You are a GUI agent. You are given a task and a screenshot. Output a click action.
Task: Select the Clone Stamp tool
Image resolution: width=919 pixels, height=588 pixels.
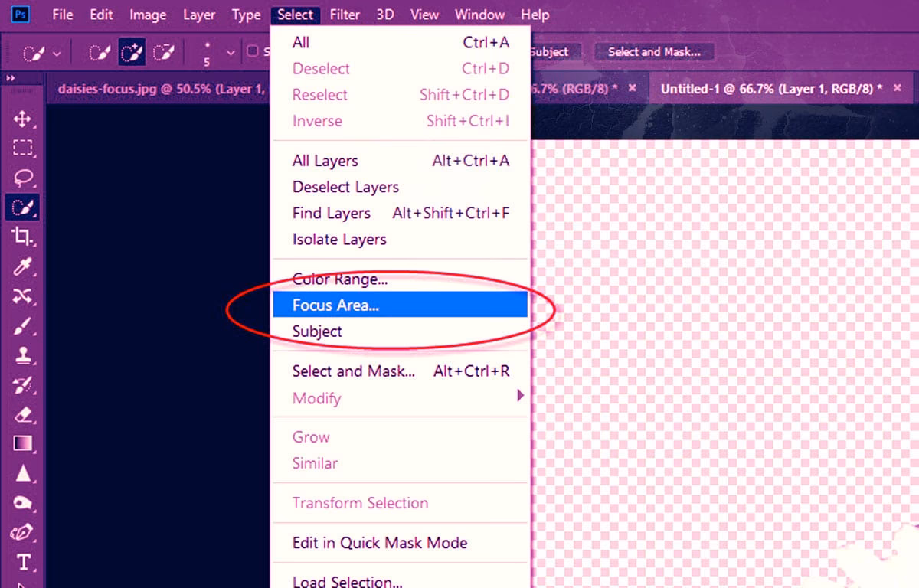coord(23,355)
